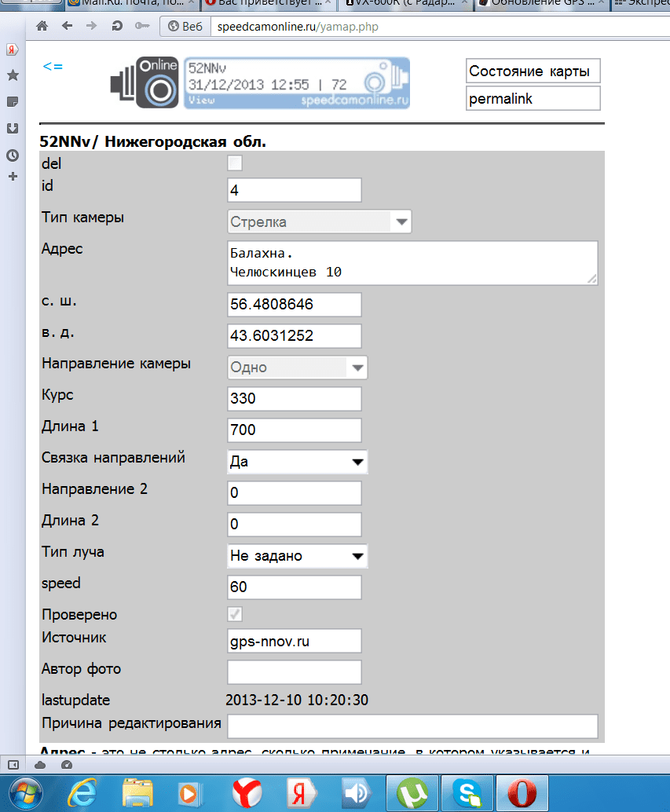Open downloads icon in the sidebar
The height and width of the screenshot is (812, 670).
tap(13, 128)
